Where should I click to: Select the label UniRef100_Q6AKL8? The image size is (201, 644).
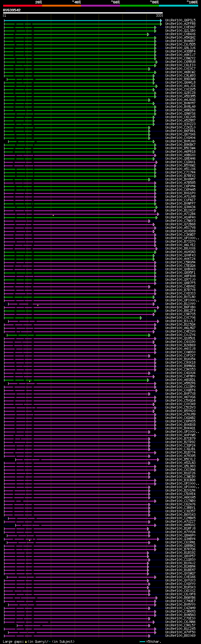tap(180, 83)
